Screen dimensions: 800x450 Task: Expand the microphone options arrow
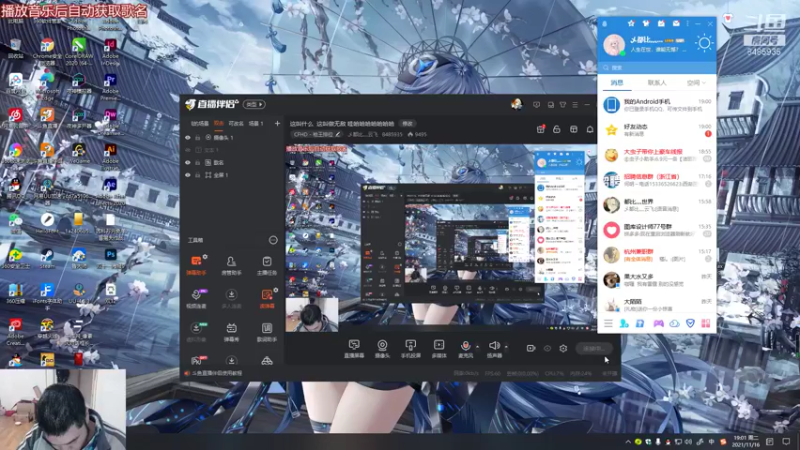click(x=478, y=347)
